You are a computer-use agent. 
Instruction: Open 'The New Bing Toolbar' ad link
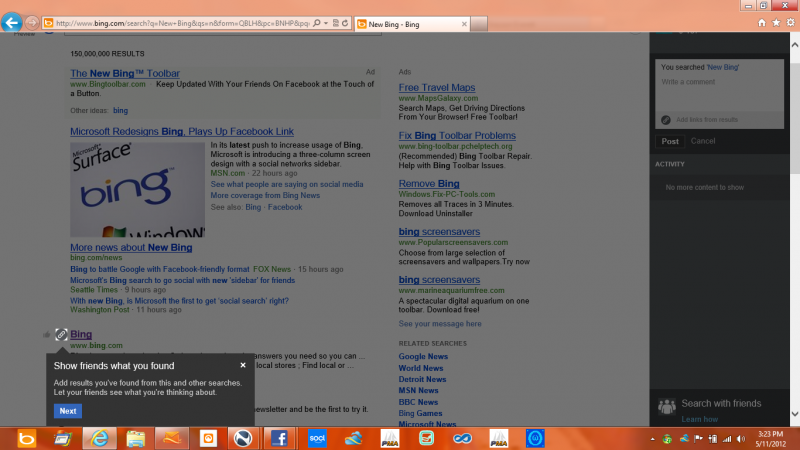125,73
